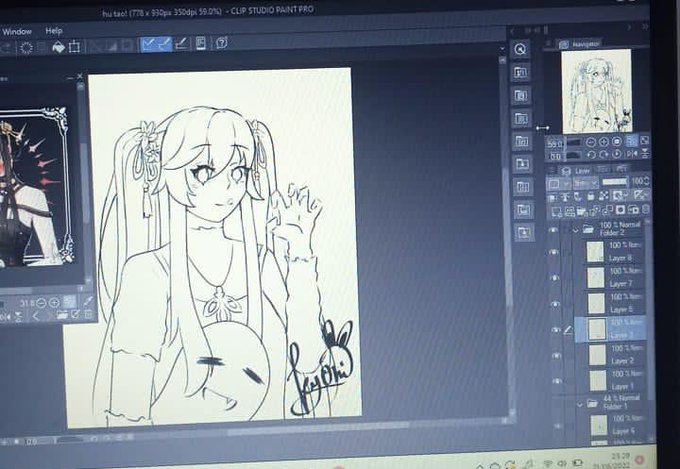Click Folder 1 row in layer list
Viewport: 680px width, 469px height.
click(x=613, y=403)
